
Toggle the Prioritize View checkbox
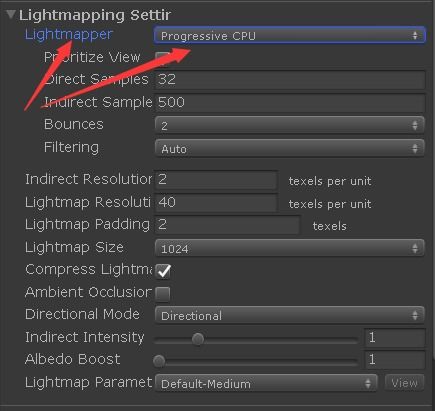(162, 57)
